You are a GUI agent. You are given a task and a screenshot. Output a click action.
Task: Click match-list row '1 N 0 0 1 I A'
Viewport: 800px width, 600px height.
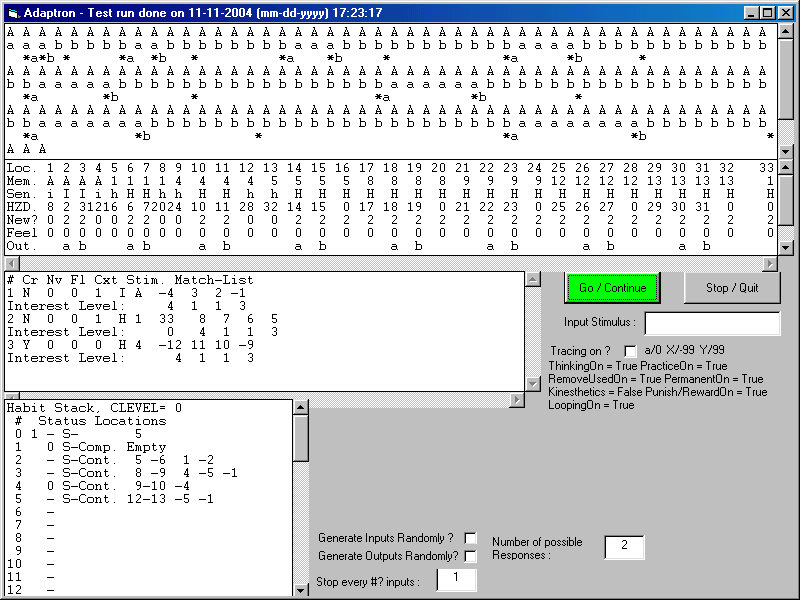pos(127,293)
